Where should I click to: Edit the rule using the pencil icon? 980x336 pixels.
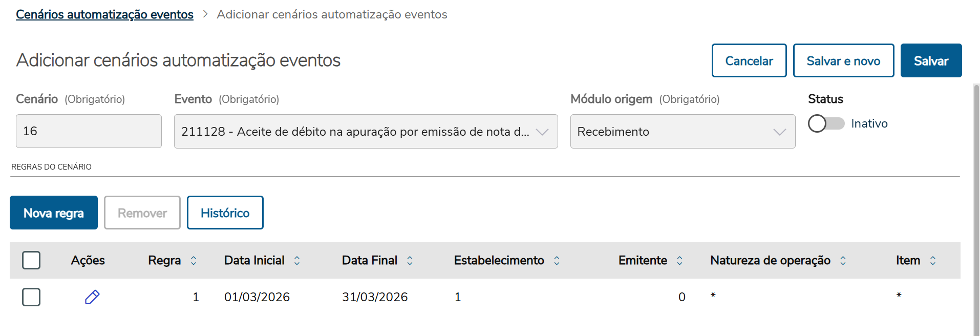tap(92, 297)
